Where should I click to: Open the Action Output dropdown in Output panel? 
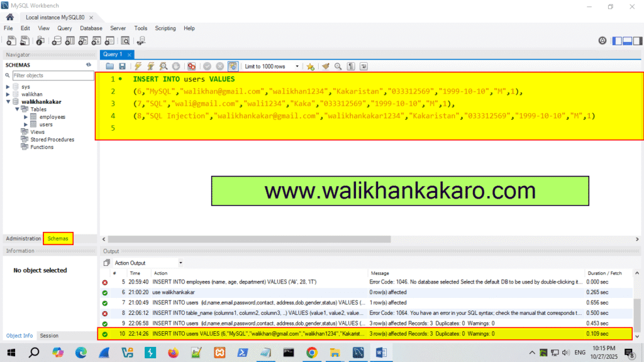coord(180,263)
